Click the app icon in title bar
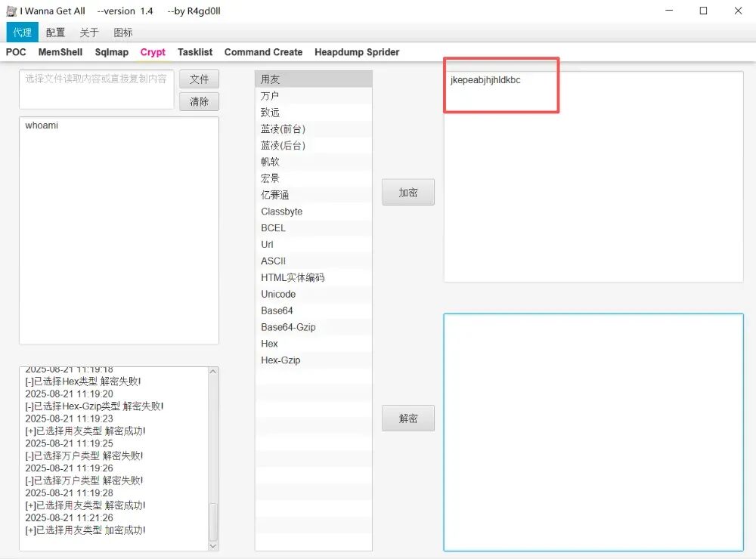Viewport: 756px width, 559px height. point(11,11)
